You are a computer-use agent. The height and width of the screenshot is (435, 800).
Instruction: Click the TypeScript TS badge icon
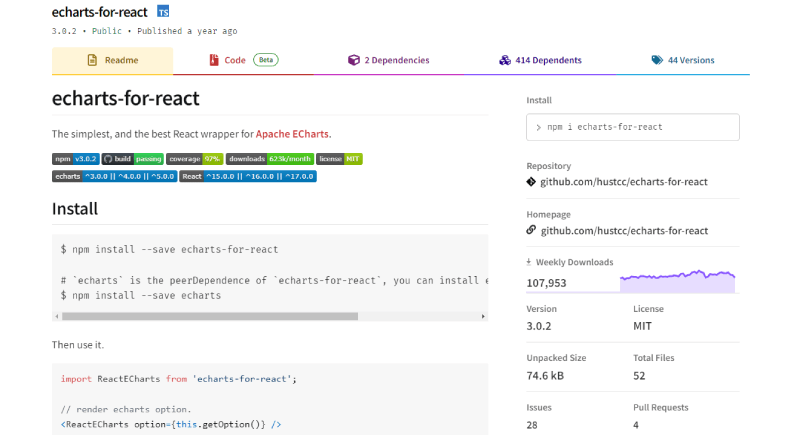[x=164, y=12]
